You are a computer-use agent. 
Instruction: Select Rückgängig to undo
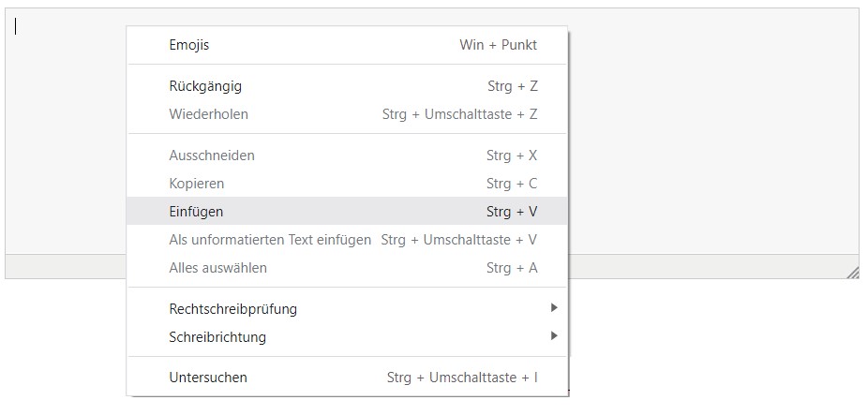pyautogui.click(x=205, y=86)
